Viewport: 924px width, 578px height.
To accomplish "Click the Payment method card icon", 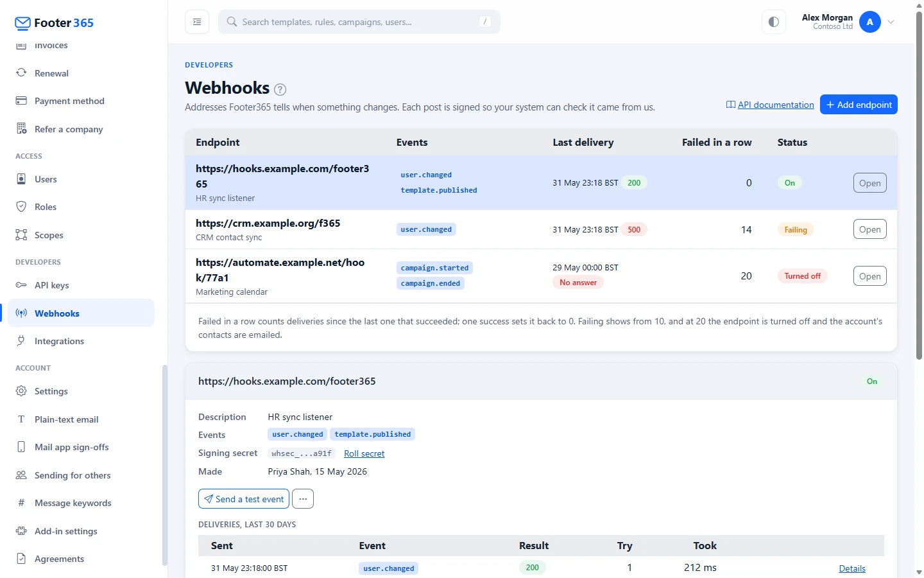I will point(21,101).
